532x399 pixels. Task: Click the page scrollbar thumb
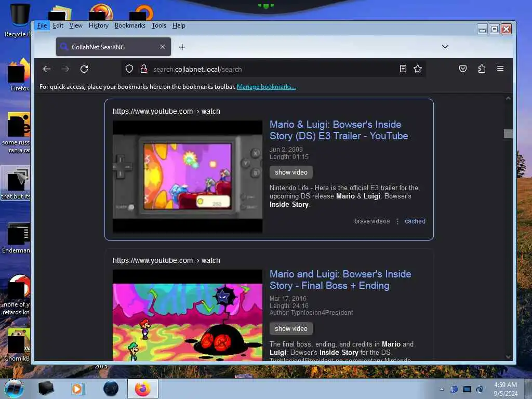pyautogui.click(x=508, y=134)
